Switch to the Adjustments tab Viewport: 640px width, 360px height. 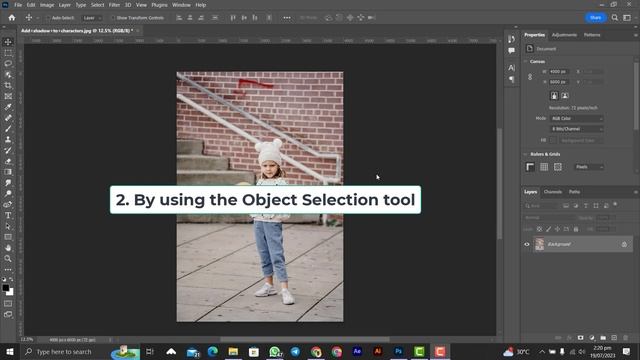coord(564,35)
